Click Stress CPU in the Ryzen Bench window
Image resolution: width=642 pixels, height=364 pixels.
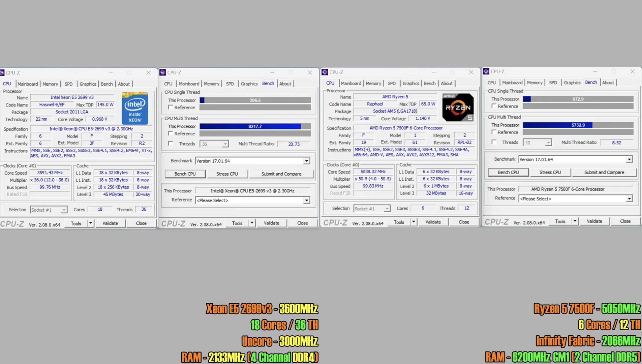pos(550,172)
